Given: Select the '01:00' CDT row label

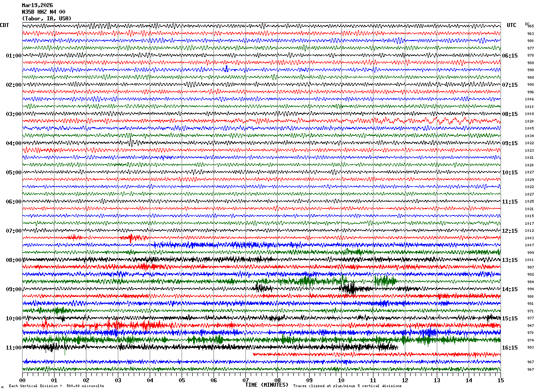Looking at the screenshot, I should tap(14, 56).
